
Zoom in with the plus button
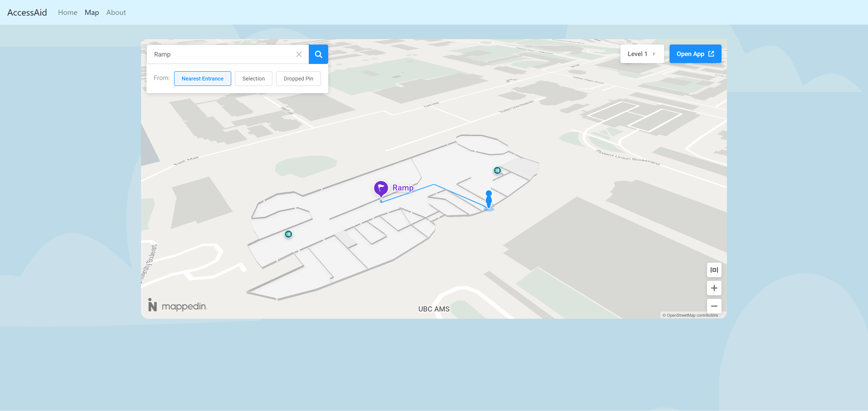click(x=714, y=288)
